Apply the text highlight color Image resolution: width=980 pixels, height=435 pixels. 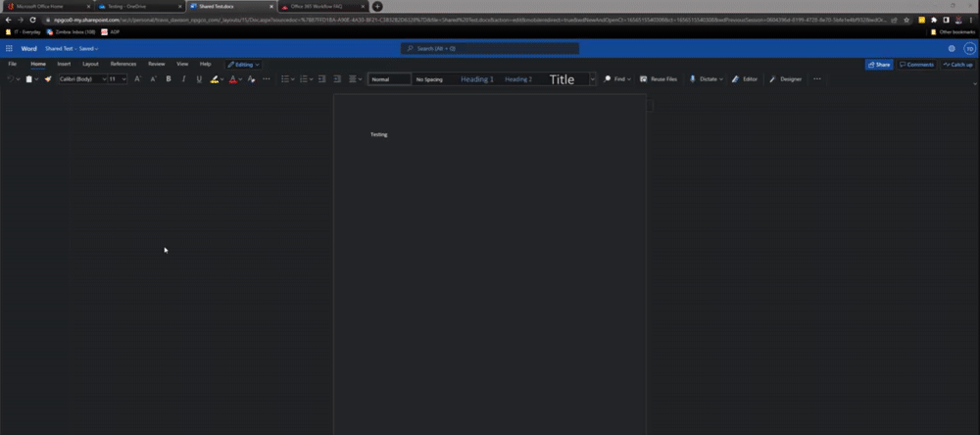[x=215, y=79]
